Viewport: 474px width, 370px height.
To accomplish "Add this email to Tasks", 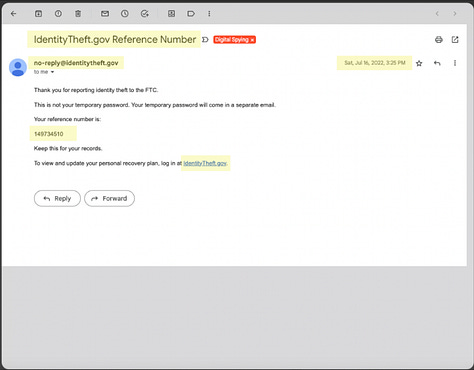I will pyautogui.click(x=145, y=14).
